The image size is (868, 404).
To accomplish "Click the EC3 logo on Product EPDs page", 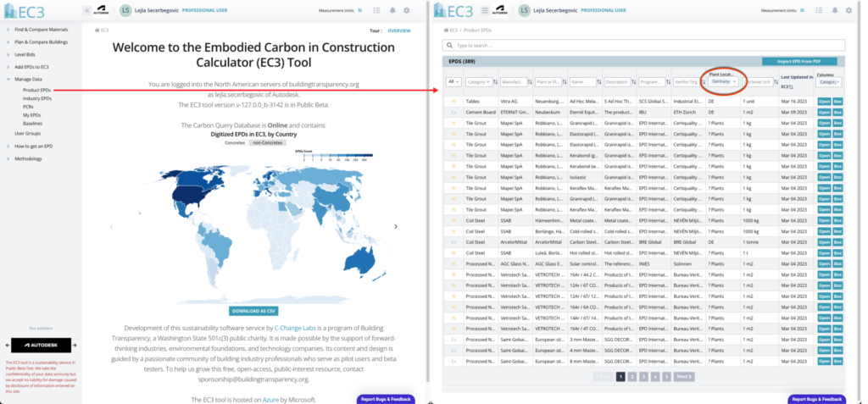I will (454, 10).
